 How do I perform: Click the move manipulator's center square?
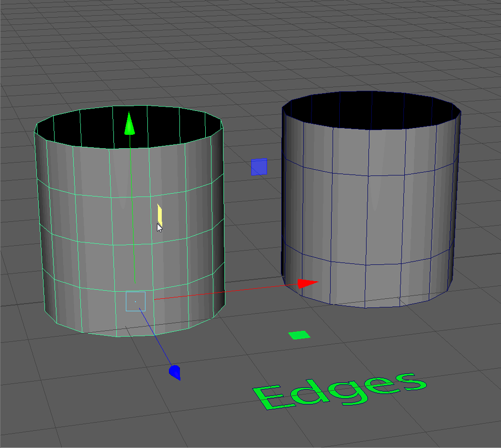tap(135, 301)
